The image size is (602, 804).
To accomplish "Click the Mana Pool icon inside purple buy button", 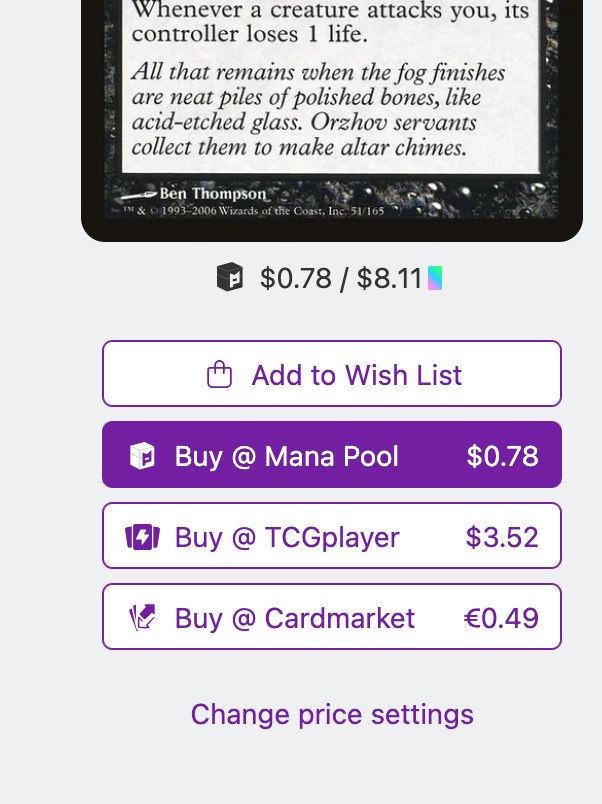I will (x=143, y=456).
